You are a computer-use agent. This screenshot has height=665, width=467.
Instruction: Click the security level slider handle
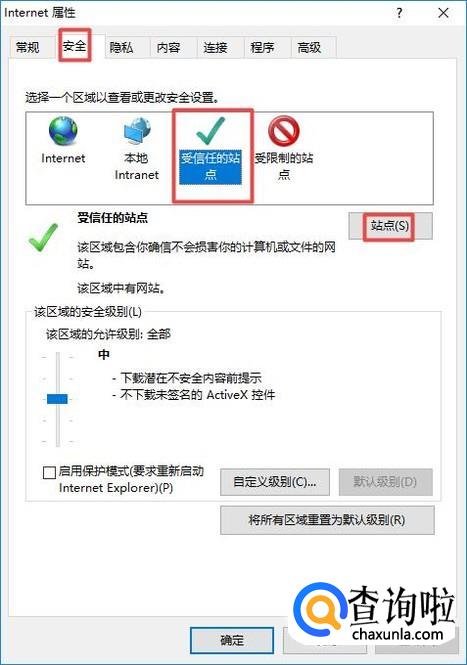click(x=57, y=399)
